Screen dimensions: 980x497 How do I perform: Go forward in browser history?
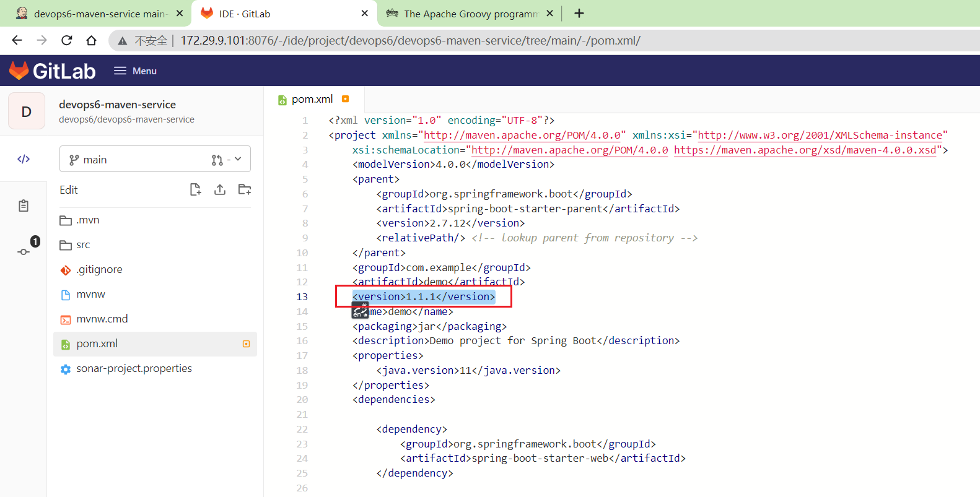point(42,40)
